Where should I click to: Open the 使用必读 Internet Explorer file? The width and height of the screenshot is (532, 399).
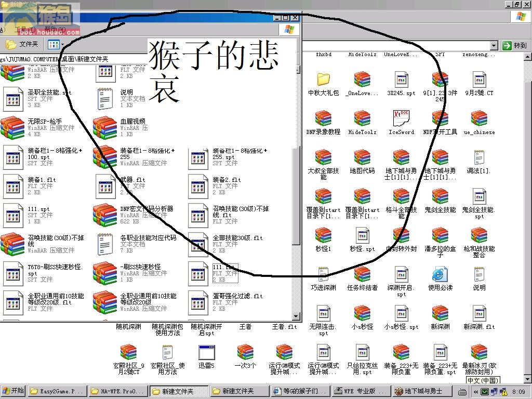(x=440, y=278)
